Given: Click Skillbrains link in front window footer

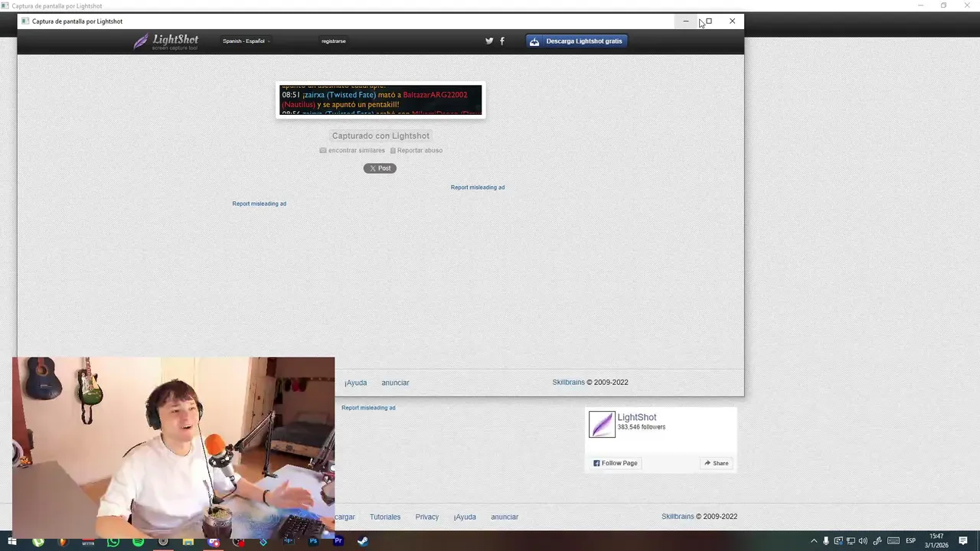Looking at the screenshot, I should pyautogui.click(x=568, y=383).
